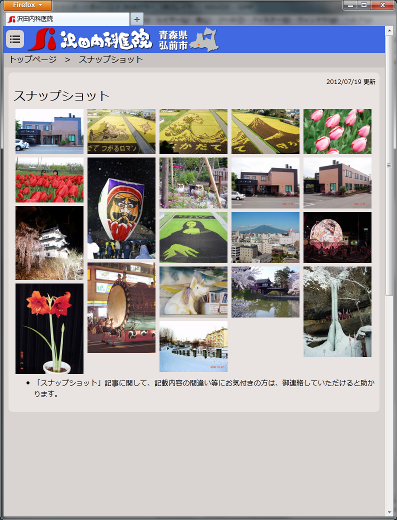
Task: Open the frozen waterfall snow photo
Action: [x=337, y=311]
